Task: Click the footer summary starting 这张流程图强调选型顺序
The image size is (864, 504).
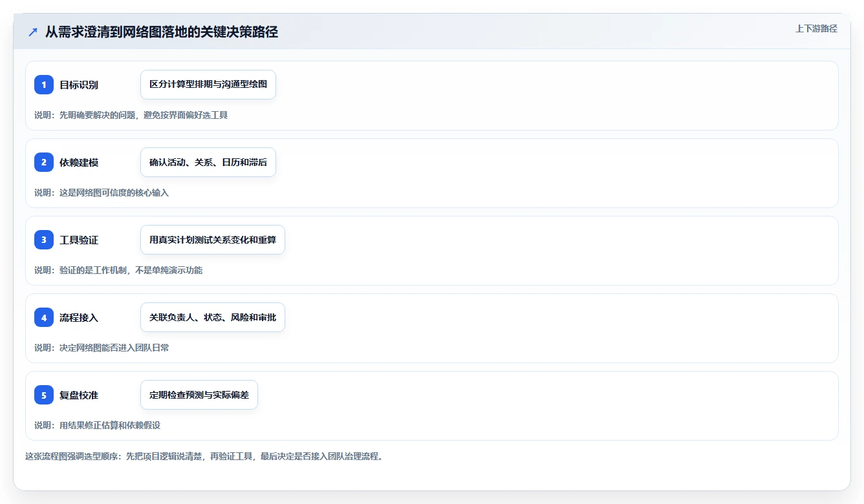Action: 204,456
